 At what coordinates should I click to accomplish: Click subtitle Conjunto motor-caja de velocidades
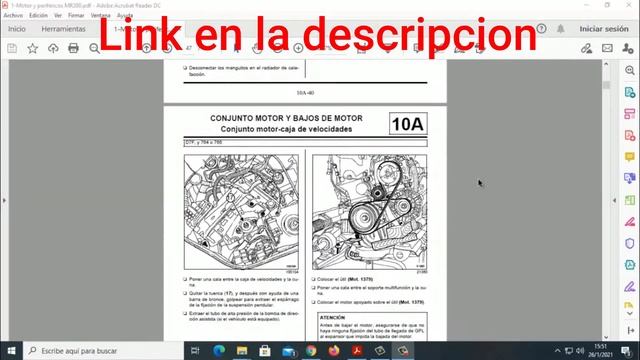[286, 129]
